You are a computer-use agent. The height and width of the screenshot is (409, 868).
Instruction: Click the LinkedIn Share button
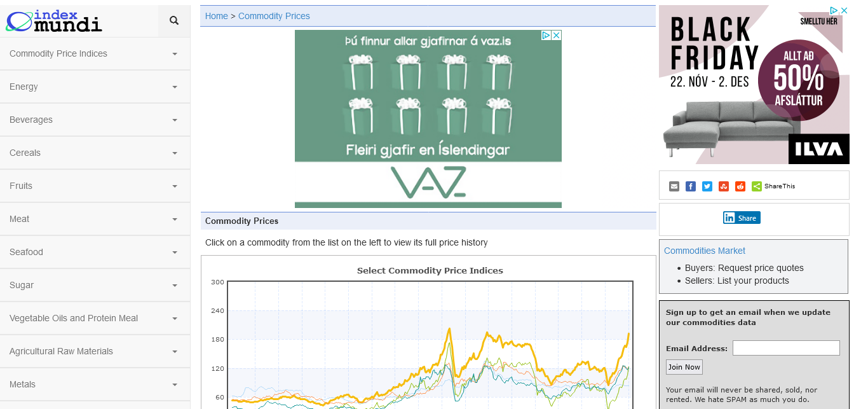[742, 218]
